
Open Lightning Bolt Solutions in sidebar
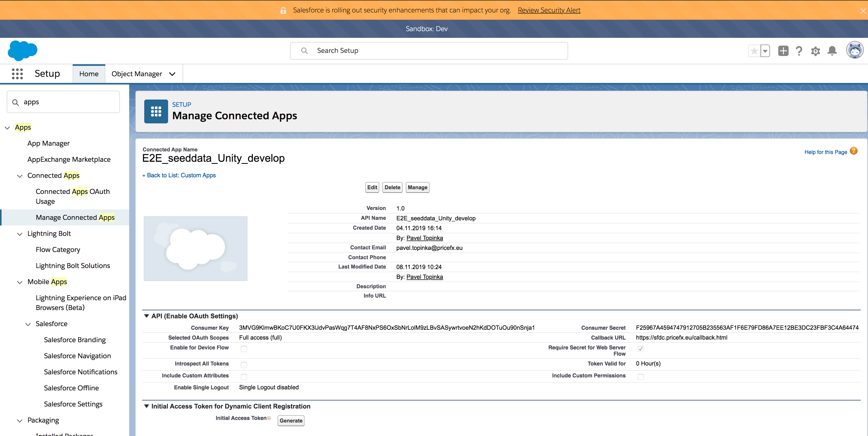pyautogui.click(x=73, y=266)
